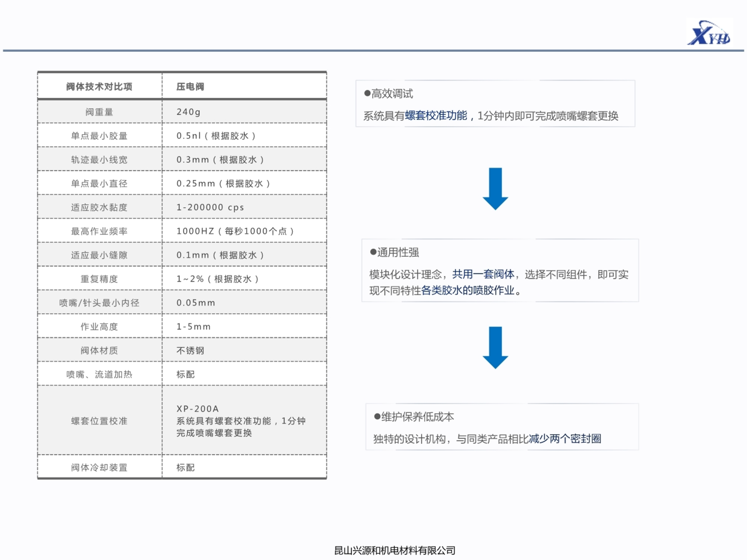The height and width of the screenshot is (560, 747).
Task: Click the ●高效调试 heading
Action: (389, 94)
